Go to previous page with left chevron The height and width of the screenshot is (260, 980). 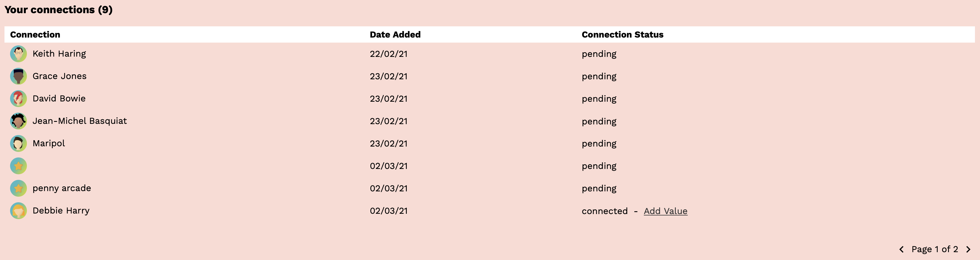pyautogui.click(x=901, y=249)
